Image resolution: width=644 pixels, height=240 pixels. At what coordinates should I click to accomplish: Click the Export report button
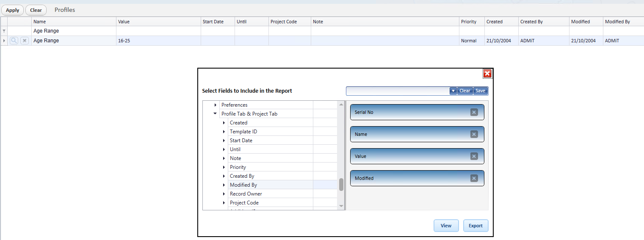click(475, 226)
